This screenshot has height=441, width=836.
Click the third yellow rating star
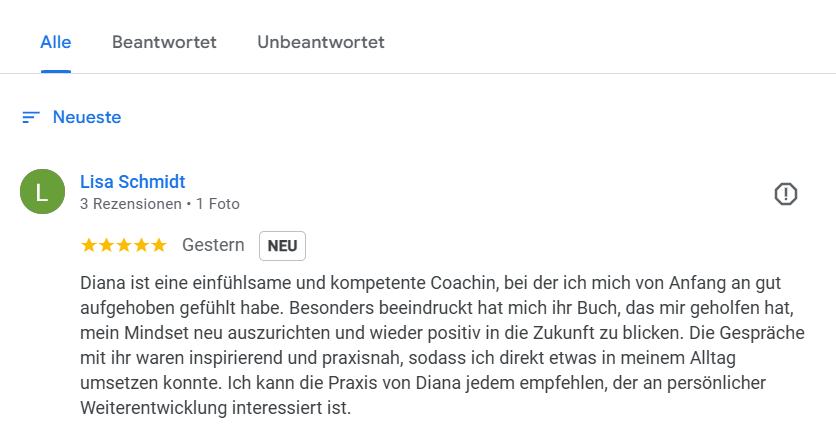[x=124, y=245]
